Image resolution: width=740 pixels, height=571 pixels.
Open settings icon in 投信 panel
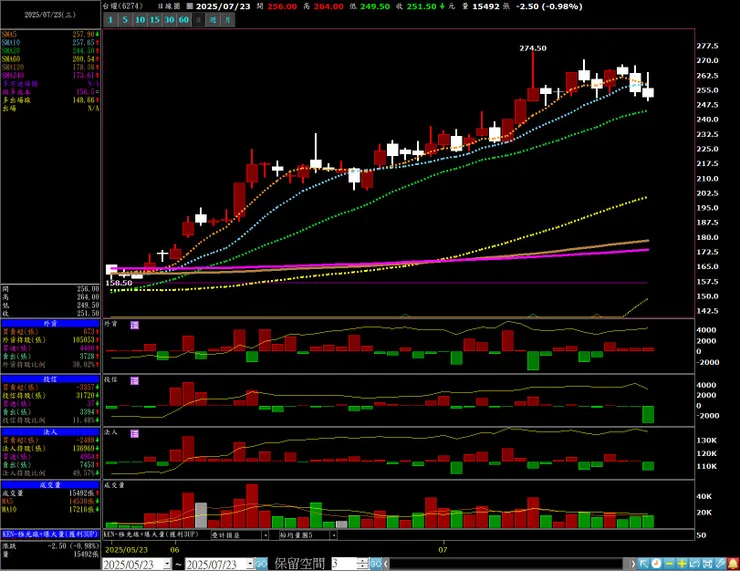pyautogui.click(x=135, y=380)
